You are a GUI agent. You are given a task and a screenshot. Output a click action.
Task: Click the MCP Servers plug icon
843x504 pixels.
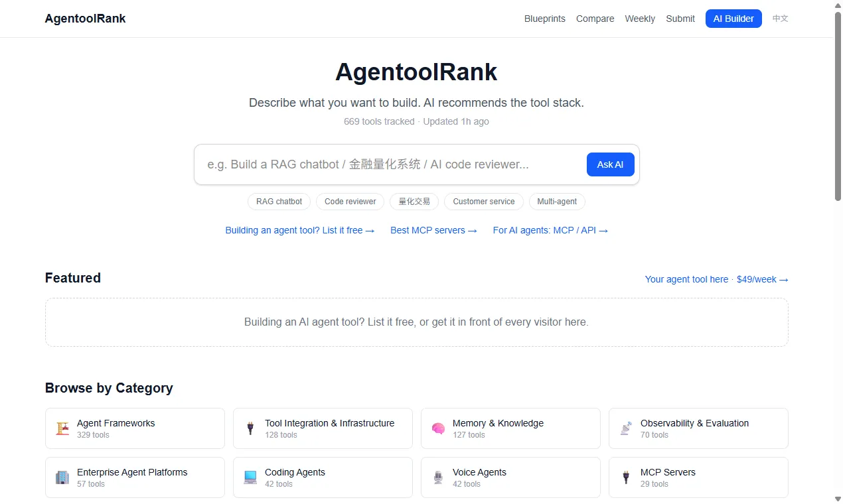coord(626,477)
